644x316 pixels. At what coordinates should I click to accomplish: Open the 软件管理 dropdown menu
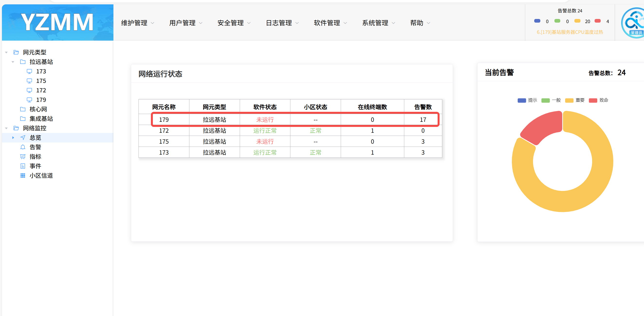[331, 23]
